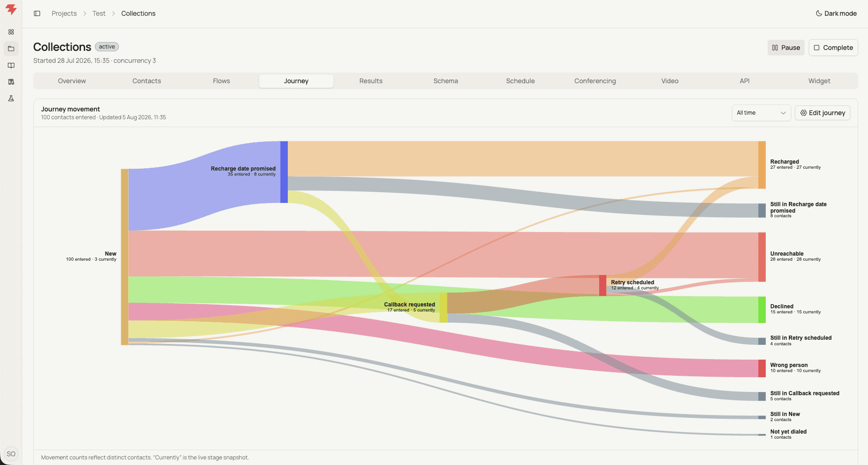
Task: Click the Unreachable outcome node
Action: point(762,257)
